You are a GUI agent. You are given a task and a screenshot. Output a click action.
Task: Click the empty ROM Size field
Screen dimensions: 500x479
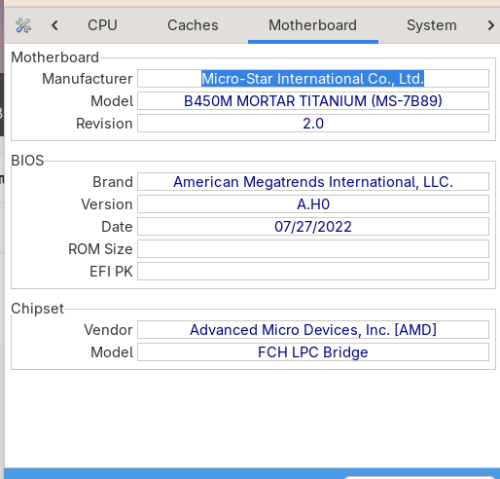pyautogui.click(x=313, y=249)
